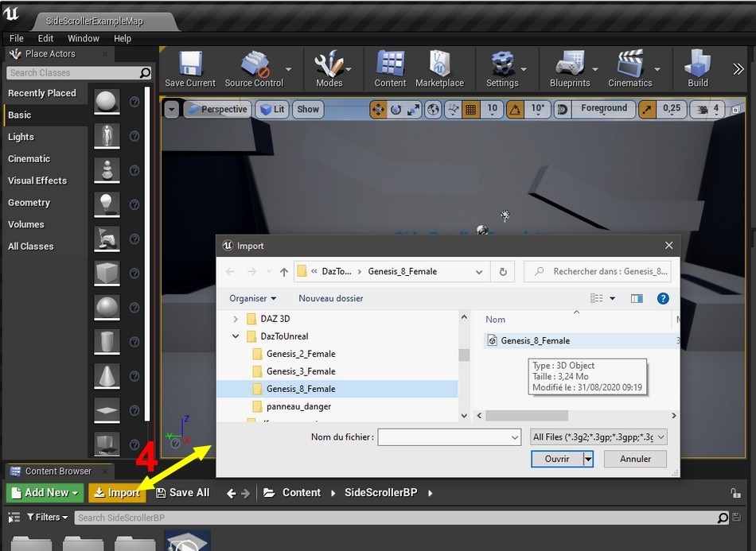This screenshot has width=756, height=551.
Task: Open Cinematics clapperboard toolbar icon
Action: click(630, 64)
